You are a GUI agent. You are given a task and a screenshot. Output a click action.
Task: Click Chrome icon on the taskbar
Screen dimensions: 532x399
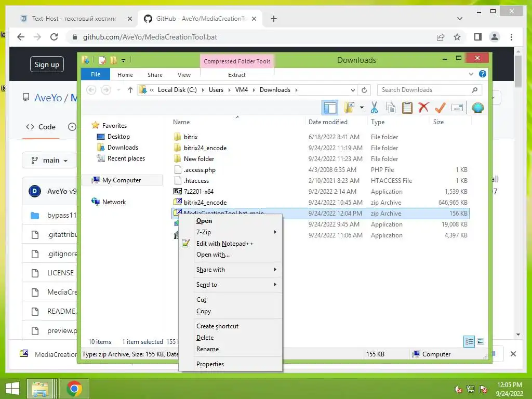click(74, 389)
